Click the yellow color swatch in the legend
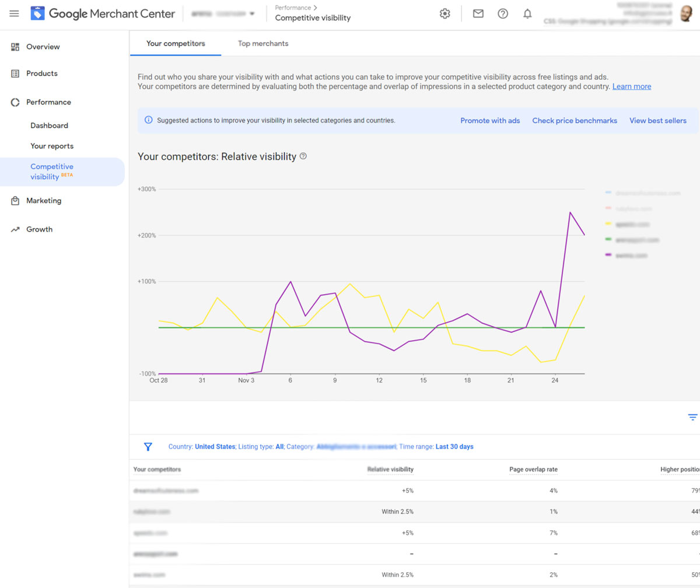The image size is (700, 588). click(609, 224)
